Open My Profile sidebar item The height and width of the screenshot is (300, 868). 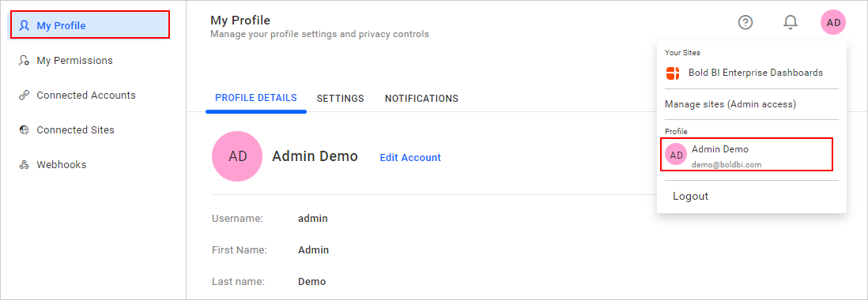pyautogui.click(x=89, y=25)
